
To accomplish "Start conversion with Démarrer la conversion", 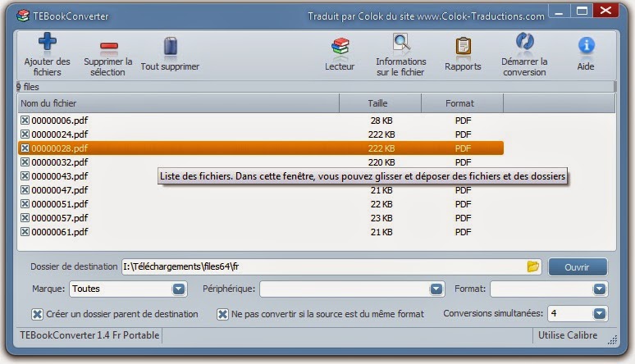I will (524, 43).
